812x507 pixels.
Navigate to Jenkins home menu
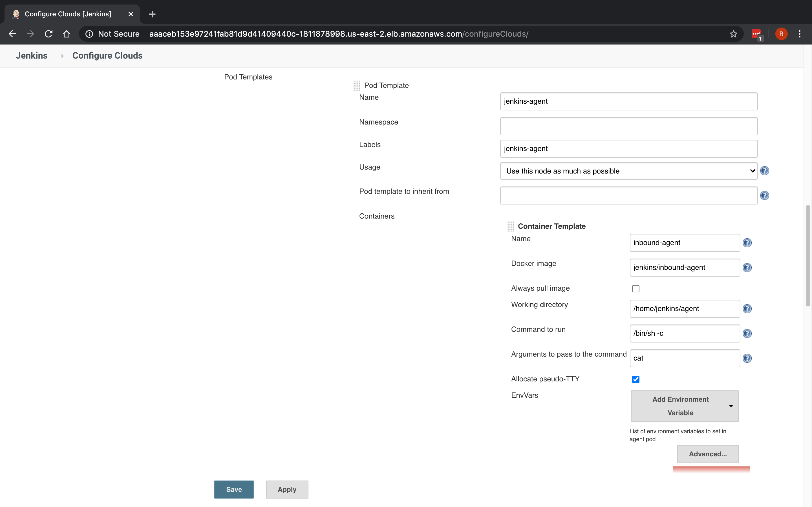32,55
